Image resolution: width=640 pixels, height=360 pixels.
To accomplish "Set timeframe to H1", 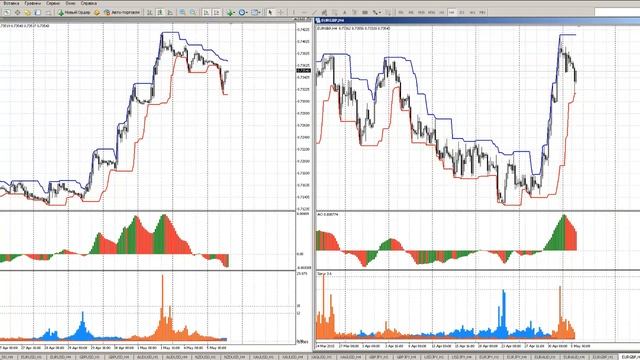I will pos(442,13).
